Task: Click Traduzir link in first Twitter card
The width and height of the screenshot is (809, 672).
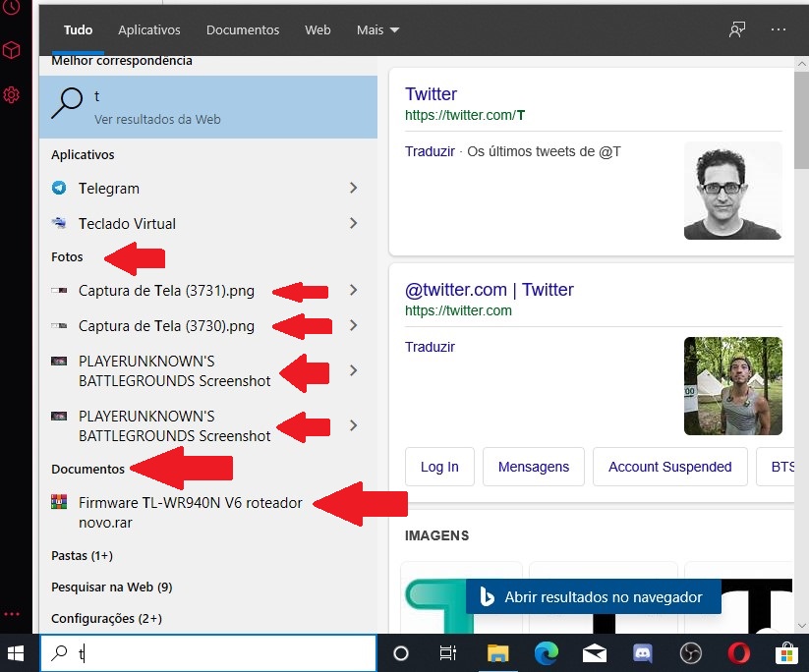Action: coord(430,151)
